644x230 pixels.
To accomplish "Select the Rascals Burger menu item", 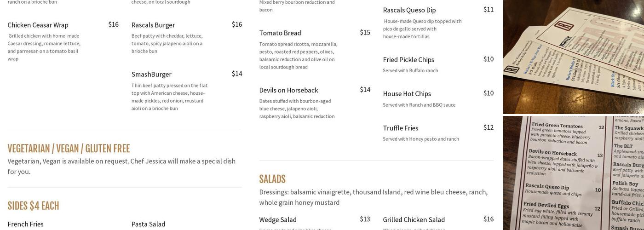I will 153,25.
